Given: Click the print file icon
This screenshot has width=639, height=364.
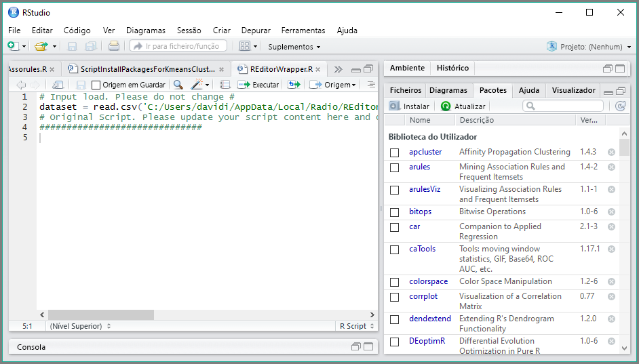Looking at the screenshot, I should click(x=114, y=46).
